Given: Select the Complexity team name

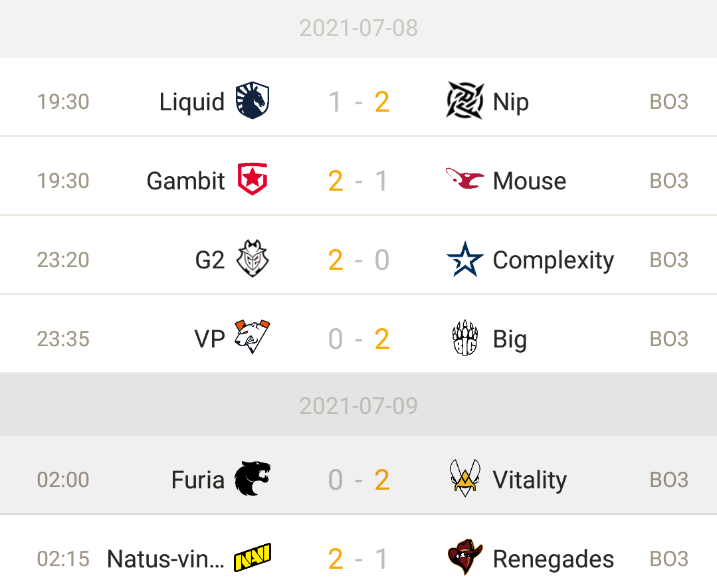Looking at the screenshot, I should click(x=554, y=260).
